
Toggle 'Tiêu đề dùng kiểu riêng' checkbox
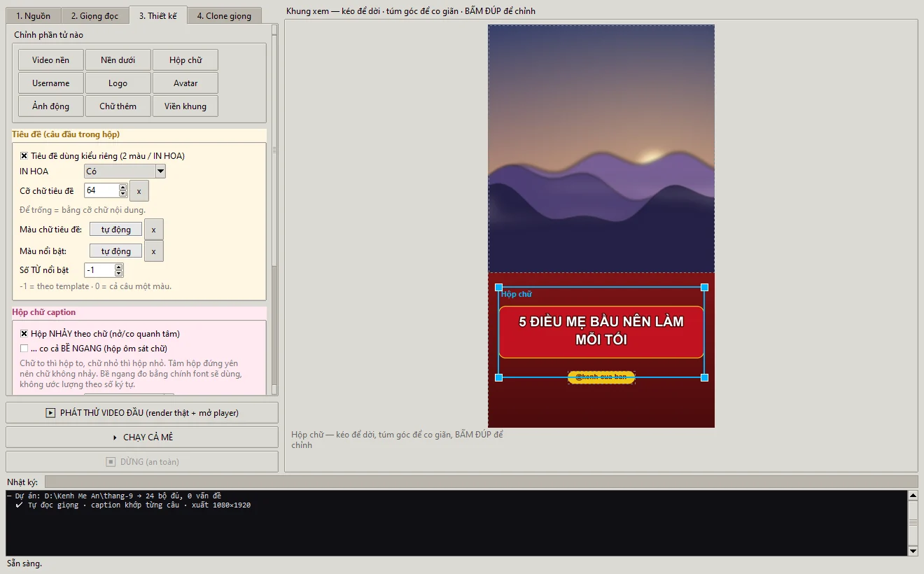point(24,156)
